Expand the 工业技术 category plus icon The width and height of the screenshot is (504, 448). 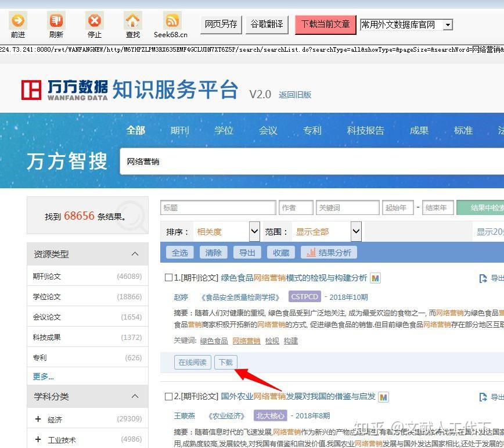tap(38, 439)
